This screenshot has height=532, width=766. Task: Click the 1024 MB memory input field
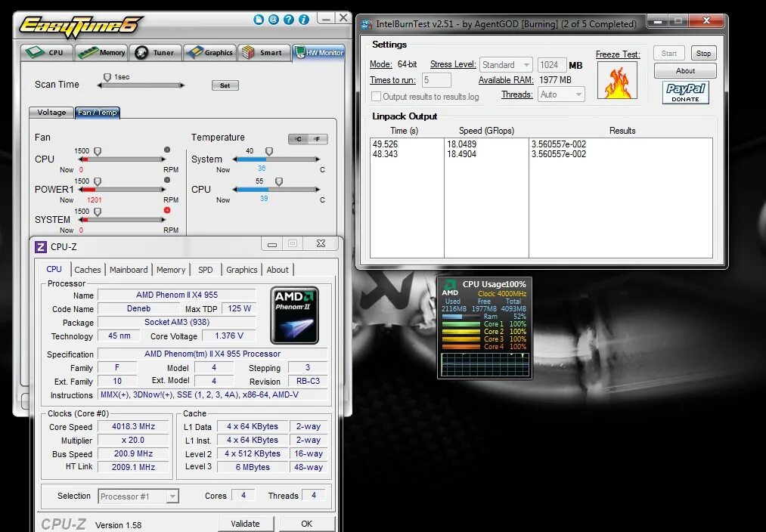click(551, 64)
